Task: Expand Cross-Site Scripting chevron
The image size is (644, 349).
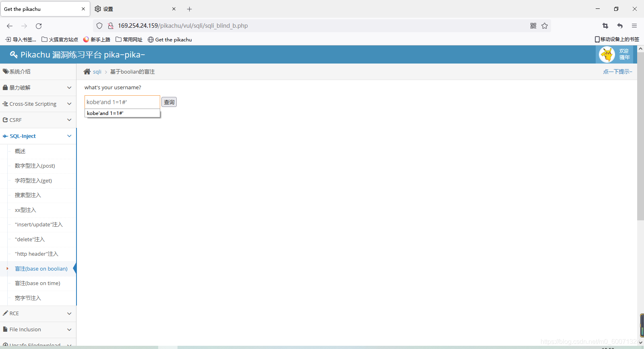Action: [69, 104]
